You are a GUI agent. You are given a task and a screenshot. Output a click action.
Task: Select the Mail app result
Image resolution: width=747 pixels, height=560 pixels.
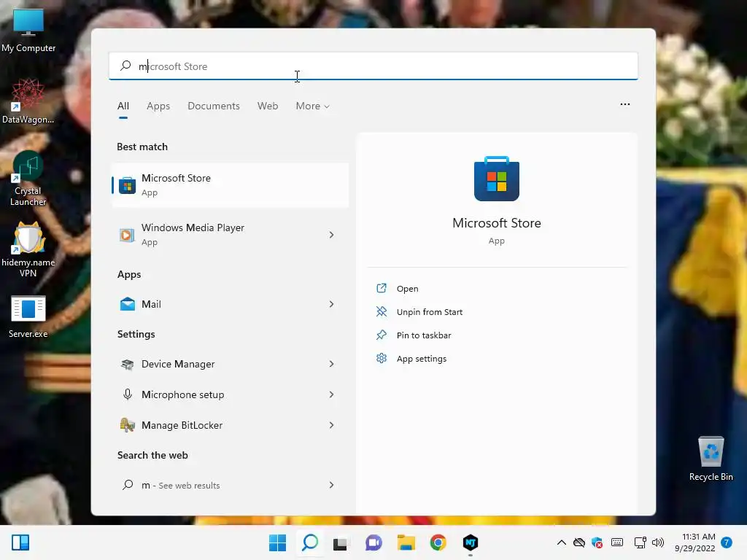230,304
